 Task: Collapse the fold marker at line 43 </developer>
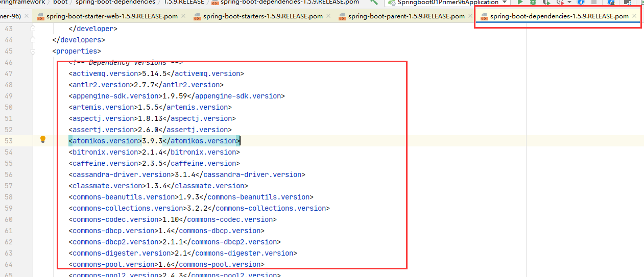click(x=33, y=29)
